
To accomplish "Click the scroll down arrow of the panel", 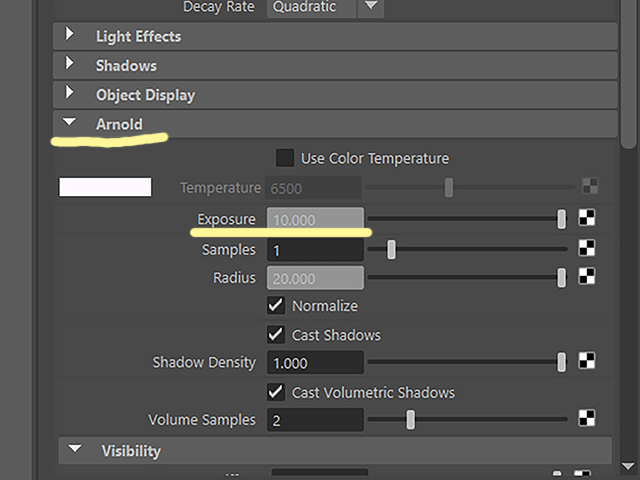I will click(x=628, y=466).
